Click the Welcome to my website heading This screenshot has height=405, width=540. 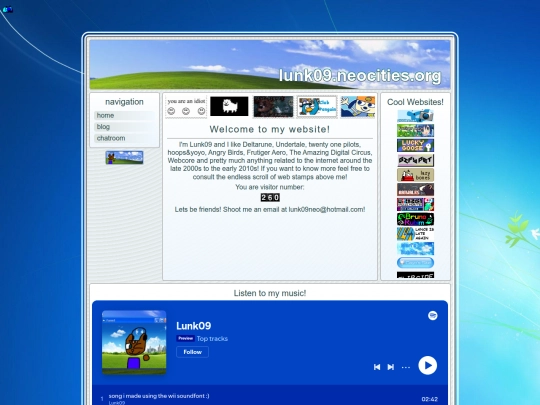point(270,129)
